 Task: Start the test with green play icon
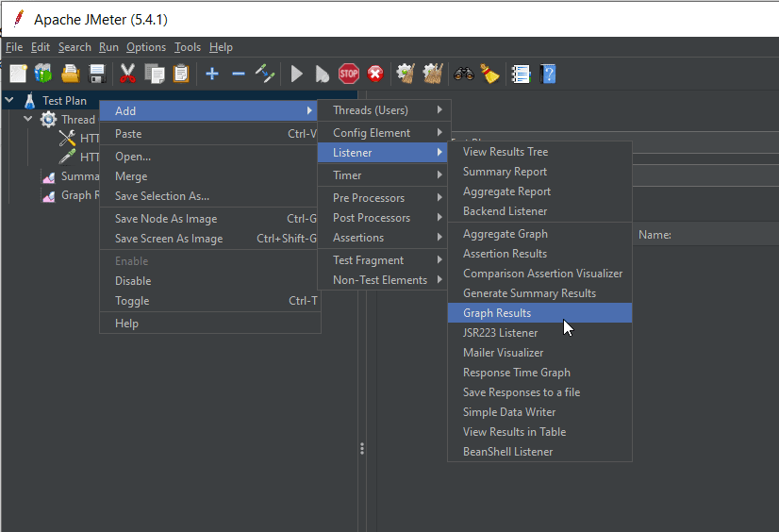(x=296, y=74)
